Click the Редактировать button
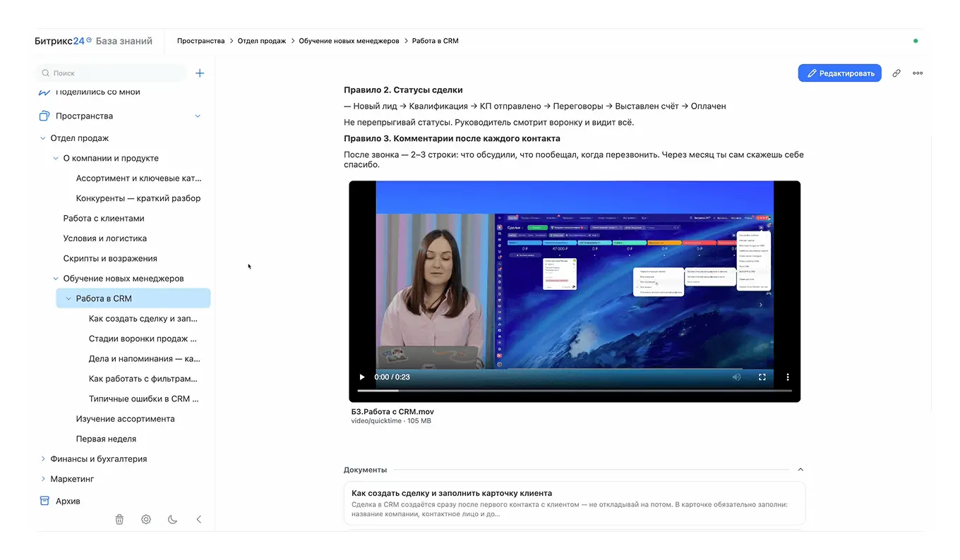Screen dimensions: 960x560 point(840,73)
